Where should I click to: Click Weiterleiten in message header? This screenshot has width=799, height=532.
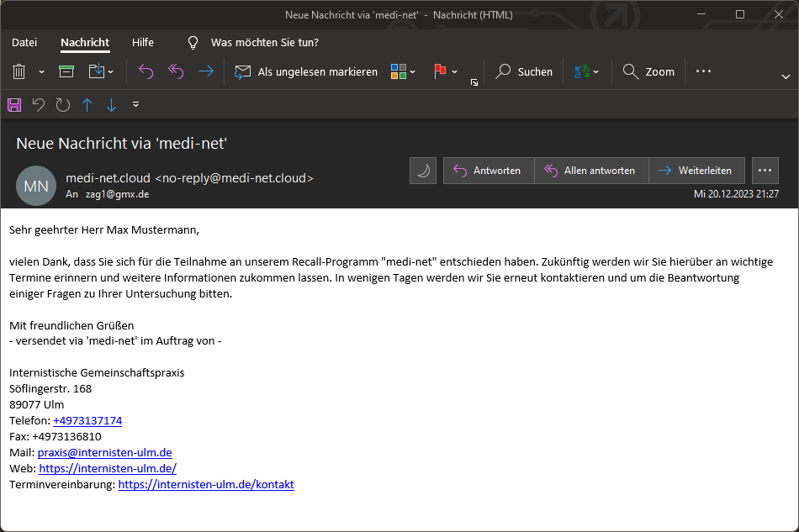coord(696,171)
